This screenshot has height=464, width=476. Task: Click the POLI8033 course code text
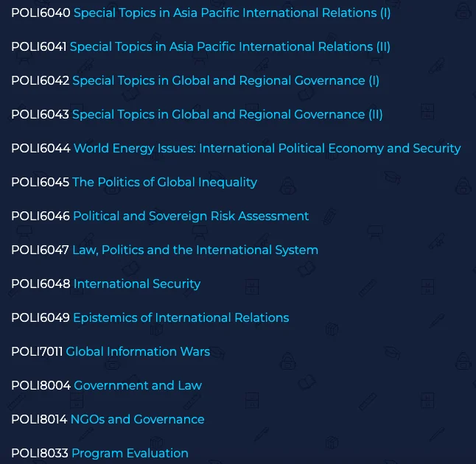[40, 454]
